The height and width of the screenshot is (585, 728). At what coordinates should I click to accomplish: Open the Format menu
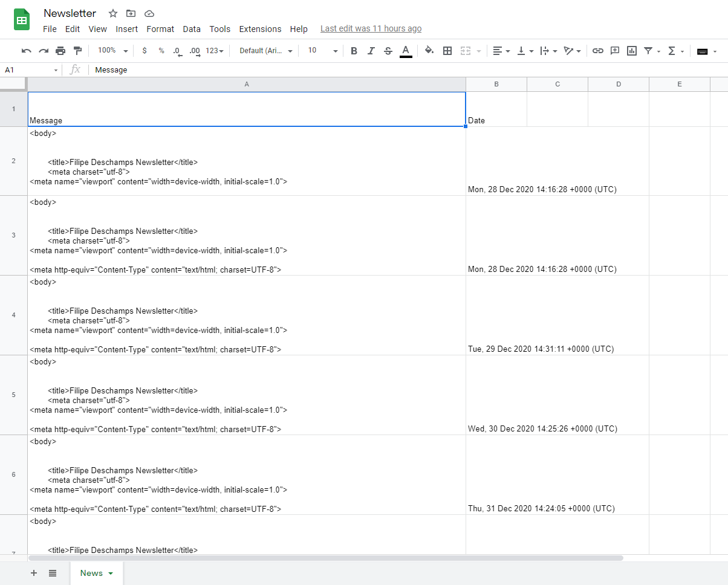[x=160, y=28]
